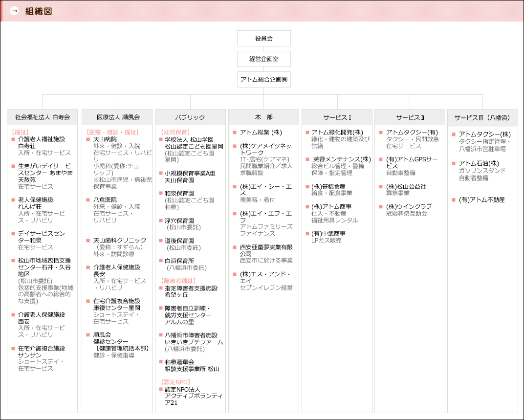The height and width of the screenshot is (420, 524).
Task: Click 生きがいデイサービスセンター あまやま天赦苑 entry
Action: click(x=45, y=173)
